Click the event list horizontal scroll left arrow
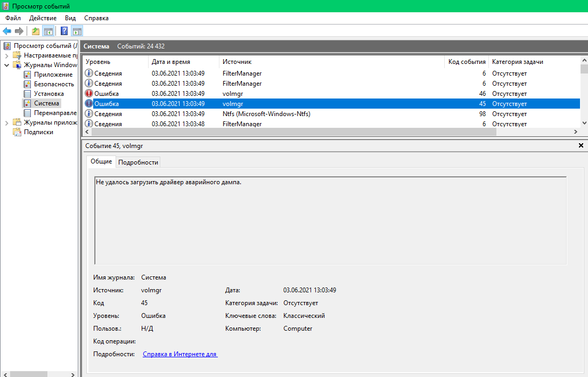The height and width of the screenshot is (377, 588). [x=87, y=132]
